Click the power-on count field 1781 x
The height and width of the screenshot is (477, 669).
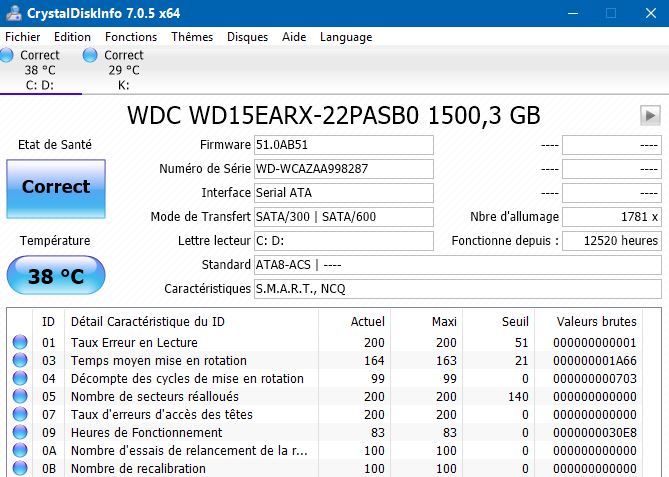612,217
